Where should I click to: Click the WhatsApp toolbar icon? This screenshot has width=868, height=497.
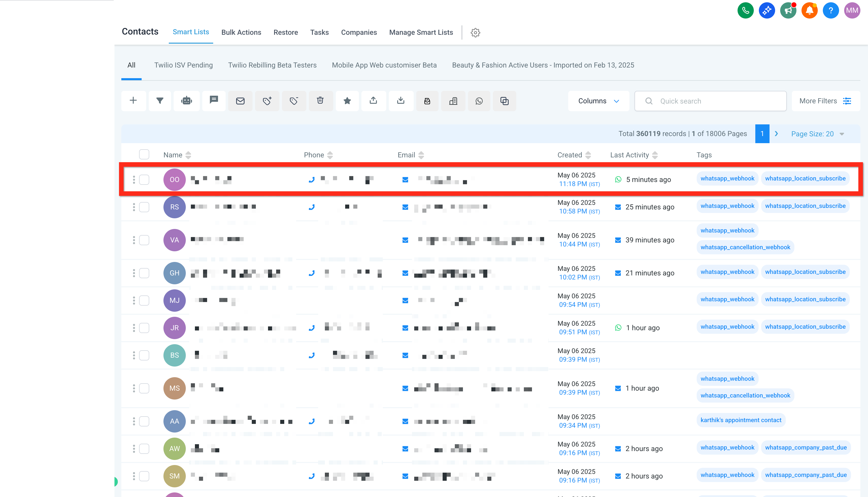(x=479, y=101)
